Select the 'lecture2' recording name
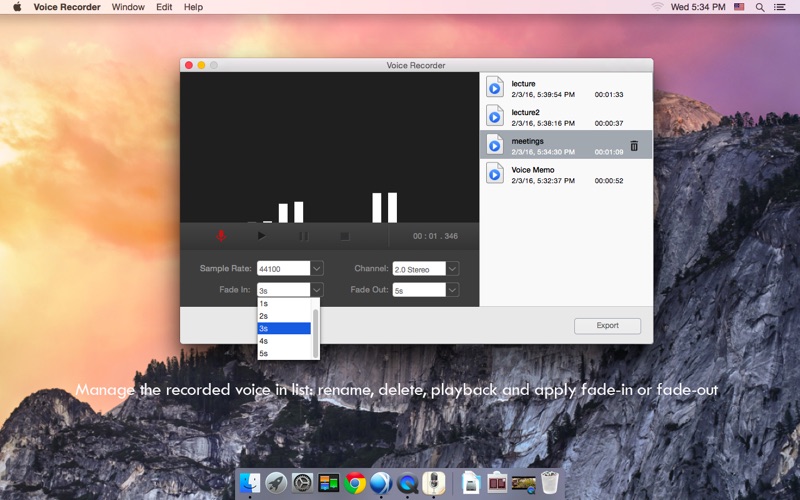The width and height of the screenshot is (800, 500). (526, 112)
